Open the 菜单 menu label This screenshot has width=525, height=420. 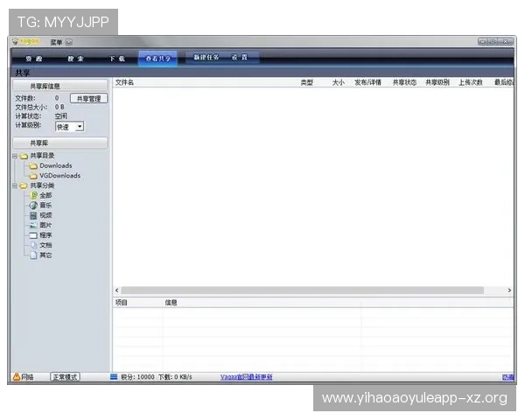(x=56, y=42)
